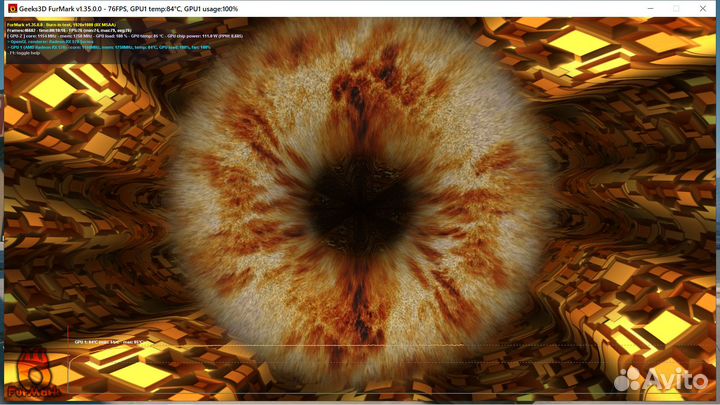The width and height of the screenshot is (720, 405).
Task: Click the GPU 1 temperature graph label
Action: pos(105,341)
